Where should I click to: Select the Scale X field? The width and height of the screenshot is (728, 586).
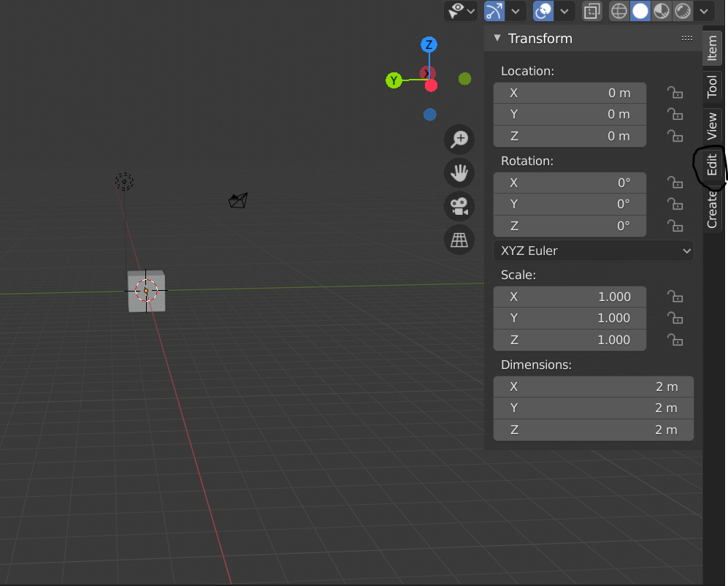(570, 297)
